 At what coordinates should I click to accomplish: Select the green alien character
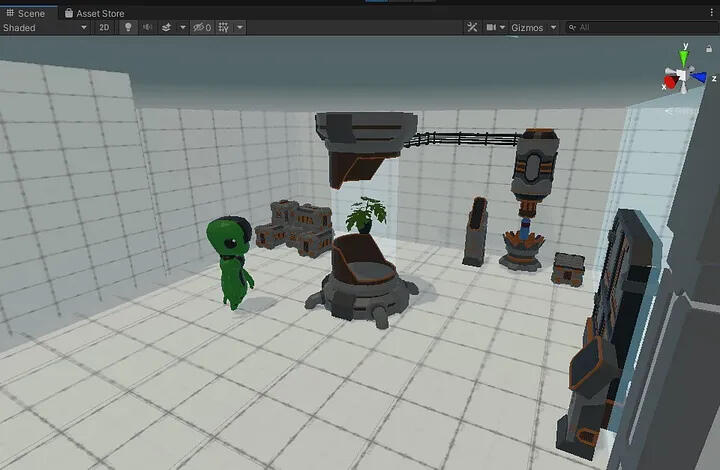pos(232,262)
